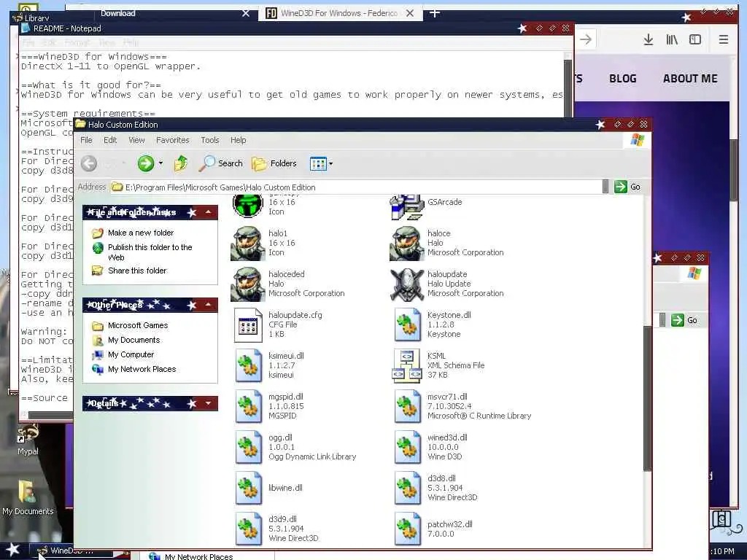747x560 pixels.
Task: Click the Explorer address path field
Action: coord(356,187)
